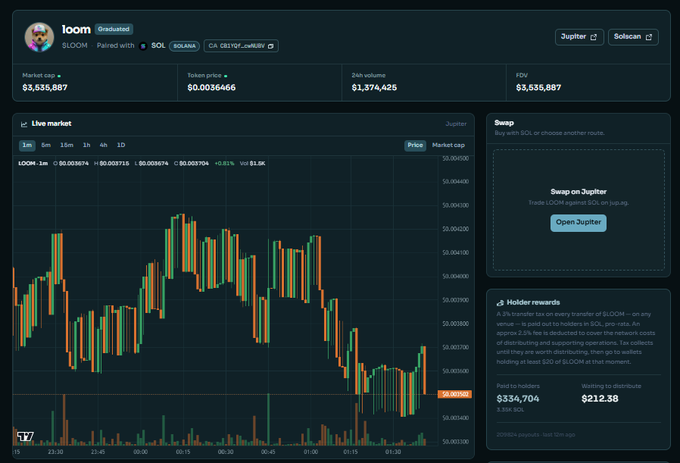Click the +0.81% change in legend

coord(224,163)
